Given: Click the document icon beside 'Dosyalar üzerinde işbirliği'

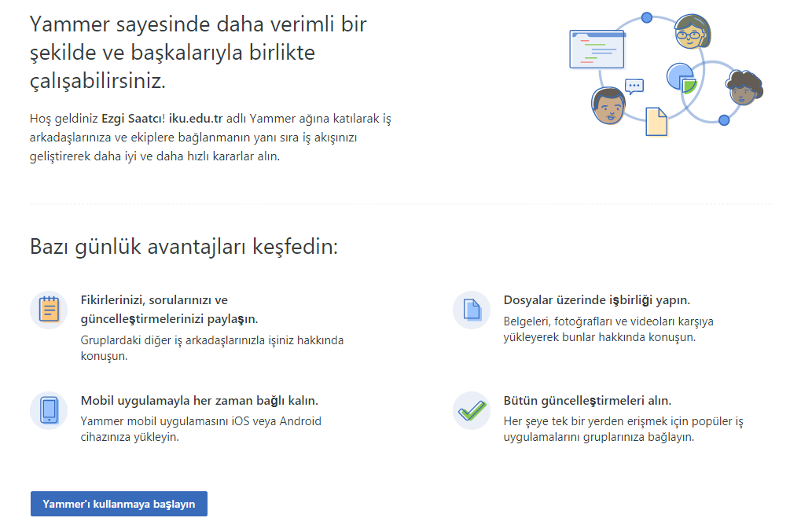Looking at the screenshot, I should (x=472, y=310).
